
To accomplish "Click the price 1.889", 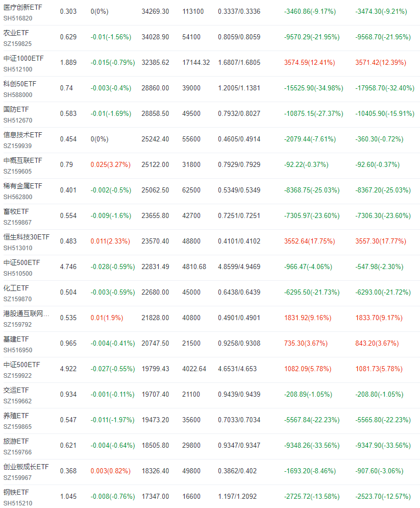I will point(68,62).
